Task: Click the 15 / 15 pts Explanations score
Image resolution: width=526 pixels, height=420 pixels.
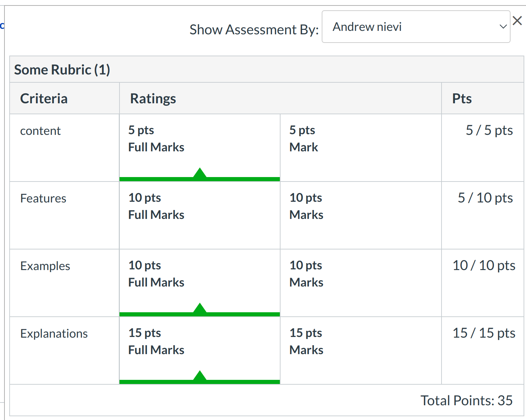Action: click(483, 333)
